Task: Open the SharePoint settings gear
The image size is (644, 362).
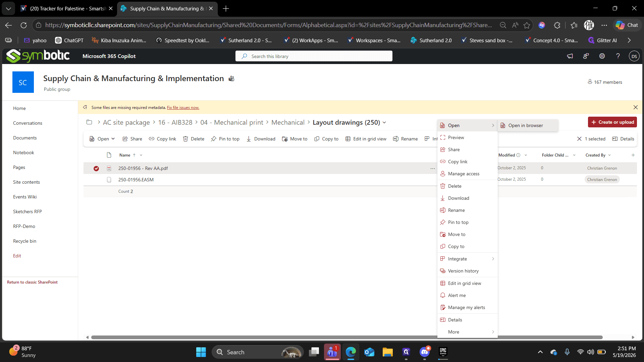Action: click(x=602, y=56)
